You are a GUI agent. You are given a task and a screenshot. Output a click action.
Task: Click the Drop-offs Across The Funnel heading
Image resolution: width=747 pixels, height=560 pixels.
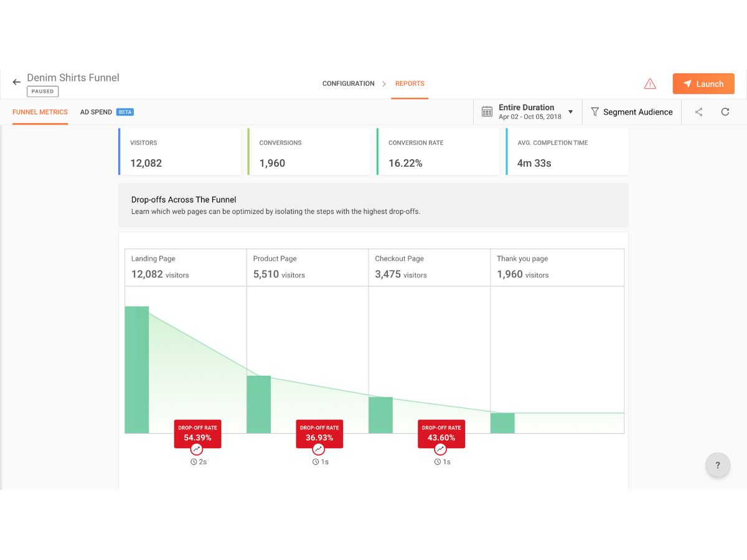click(184, 200)
